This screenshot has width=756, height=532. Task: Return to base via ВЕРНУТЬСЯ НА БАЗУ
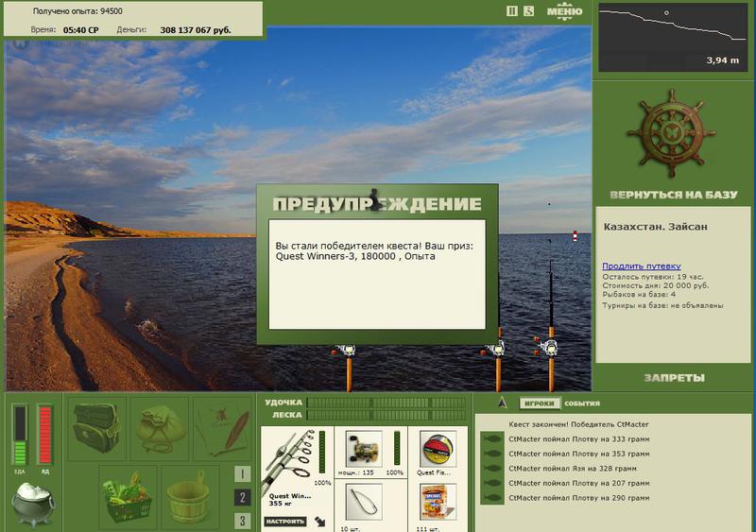[674, 195]
